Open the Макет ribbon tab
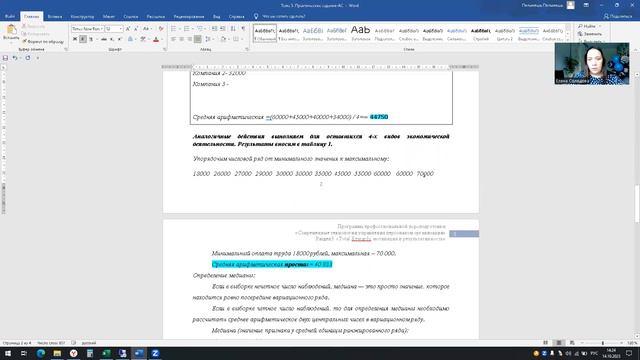This screenshot has width=640, height=360. [109, 16]
